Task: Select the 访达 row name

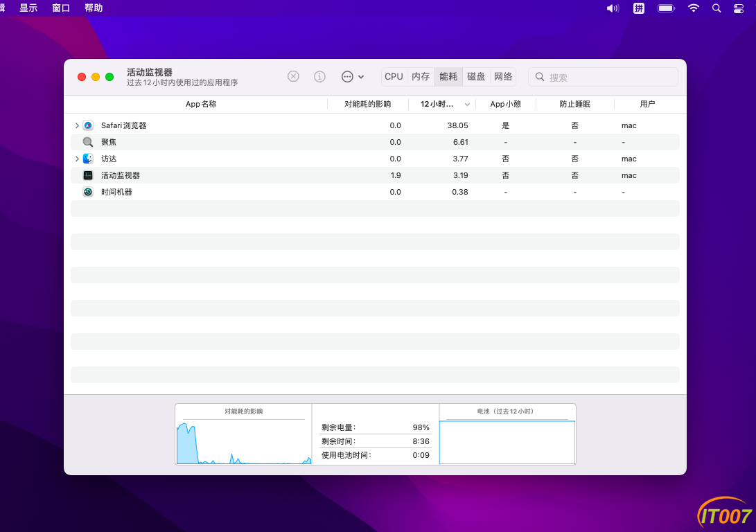Action: [x=109, y=159]
